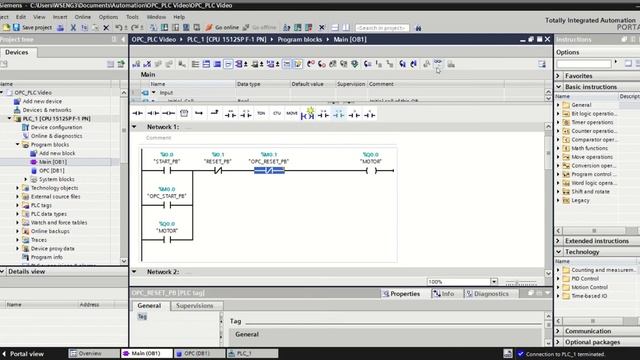
Task: Switch to the Supervisions tab
Action: [195, 305]
